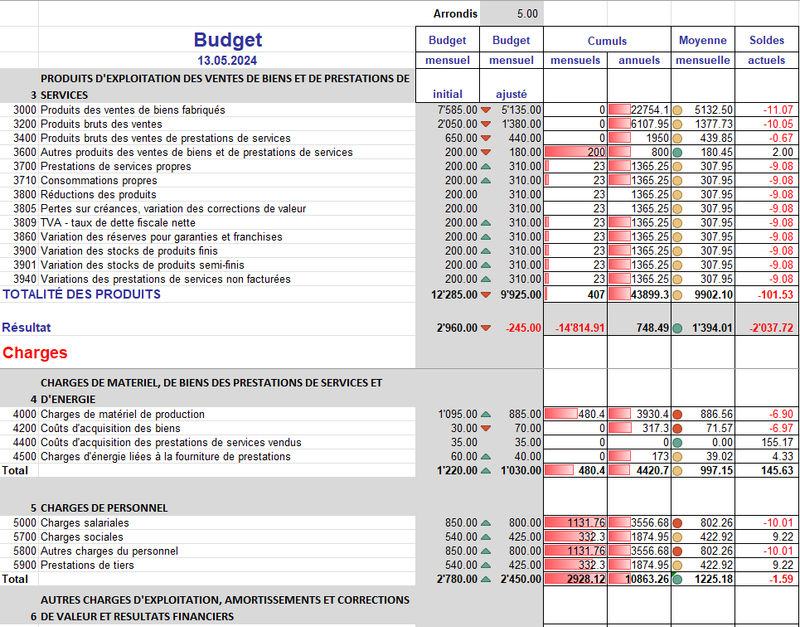Select the -2'037.72 result solde cell
Screen dimensions: 800x627
[767, 328]
